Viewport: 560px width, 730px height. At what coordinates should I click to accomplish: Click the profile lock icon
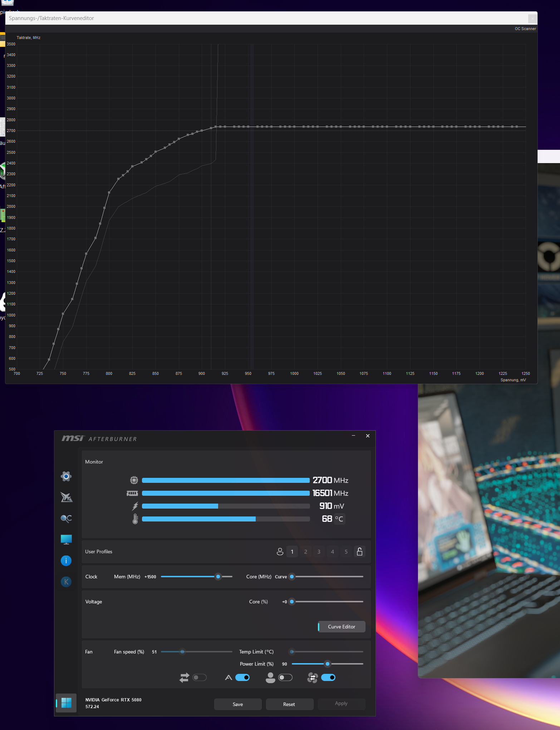(x=360, y=552)
